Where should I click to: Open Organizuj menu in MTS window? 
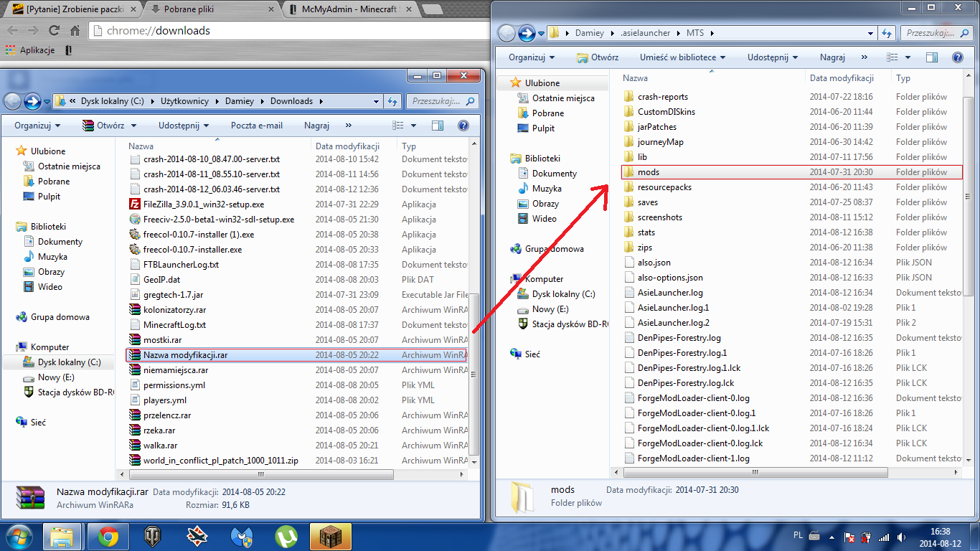point(531,57)
